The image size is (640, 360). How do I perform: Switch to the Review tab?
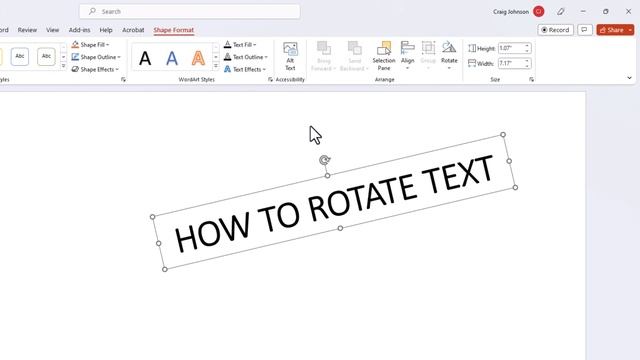[27, 30]
